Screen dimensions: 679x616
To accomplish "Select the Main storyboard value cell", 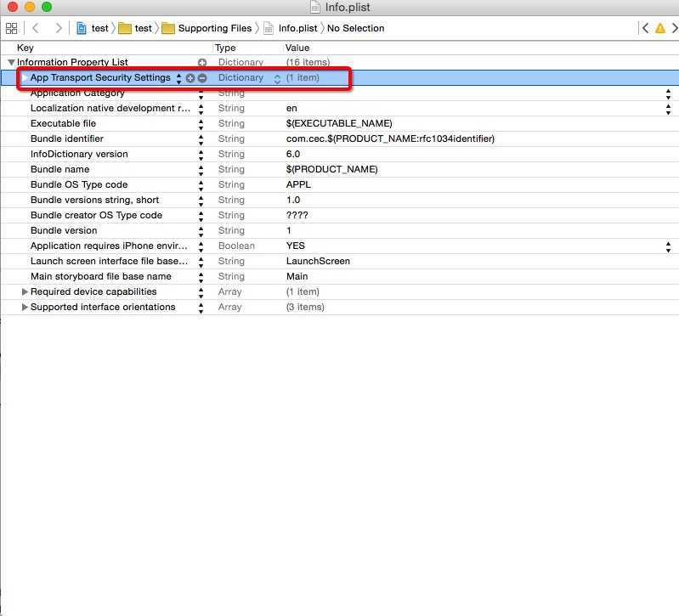I will click(x=297, y=276).
